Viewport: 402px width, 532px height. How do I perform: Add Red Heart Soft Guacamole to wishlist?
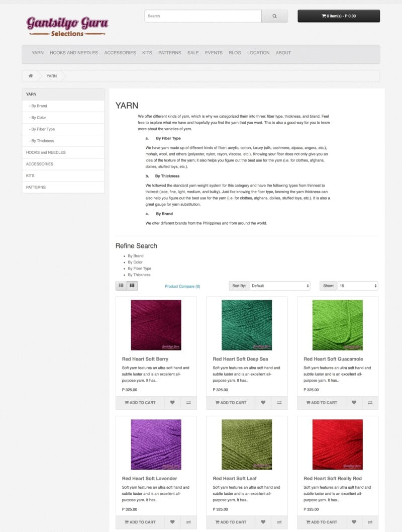[x=354, y=403]
